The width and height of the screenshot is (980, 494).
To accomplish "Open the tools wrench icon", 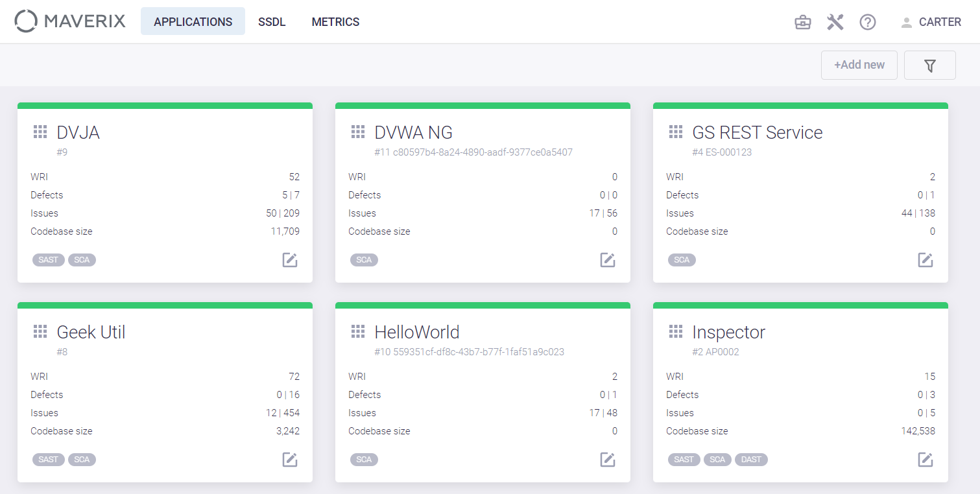I will (x=835, y=22).
